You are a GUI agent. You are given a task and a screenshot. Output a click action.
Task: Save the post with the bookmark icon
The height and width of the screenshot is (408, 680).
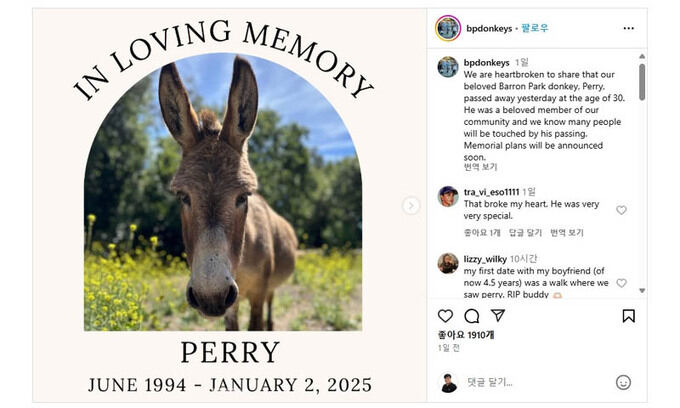(x=628, y=316)
